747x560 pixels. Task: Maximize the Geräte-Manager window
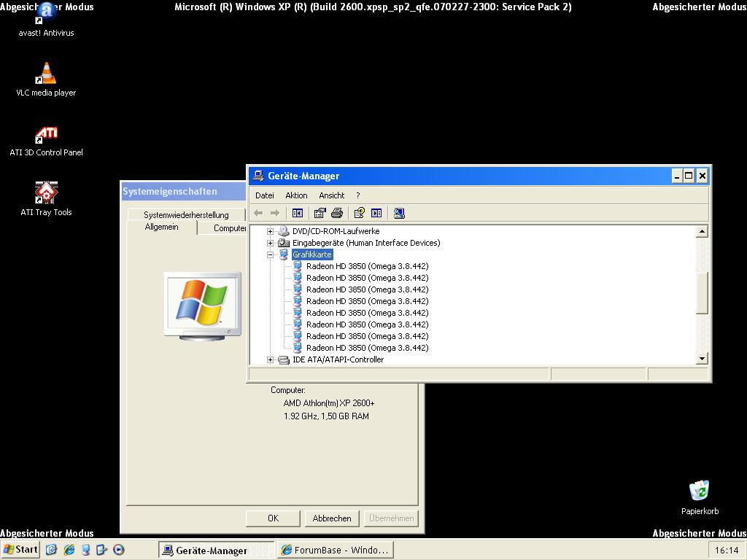pyautogui.click(x=689, y=176)
